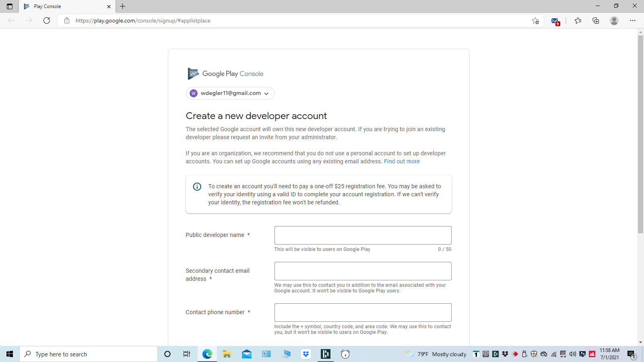
Task: Click the page vertical scrollbar thumb
Action: (x=640, y=134)
